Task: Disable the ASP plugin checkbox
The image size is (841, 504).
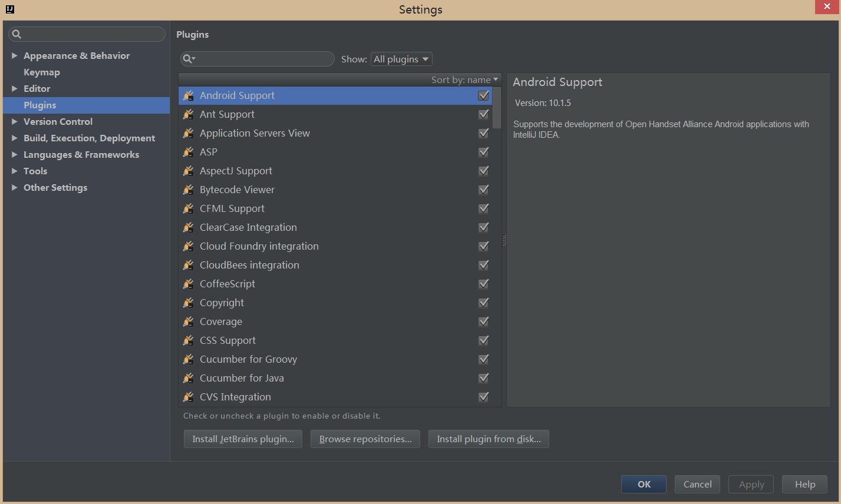Action: pos(484,152)
